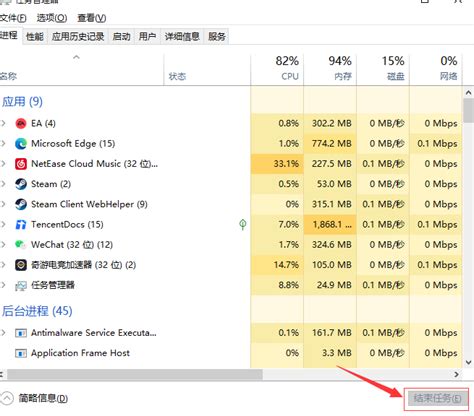
Task: Expand the Microsoft Edge (15) group
Action: (4, 144)
